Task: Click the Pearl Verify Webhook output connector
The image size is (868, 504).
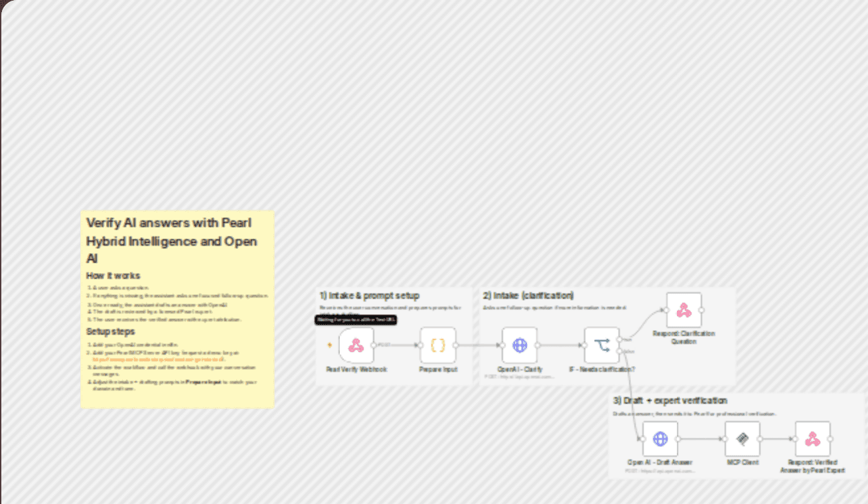Action: (x=374, y=345)
